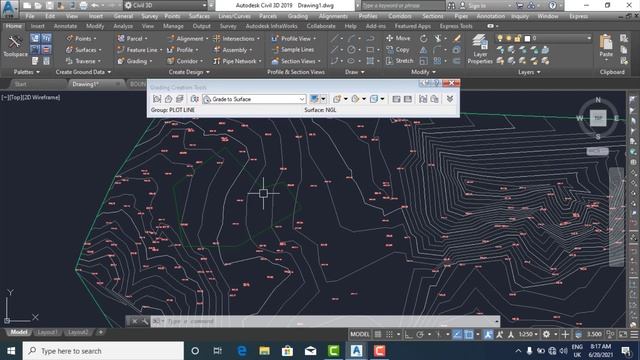Image resolution: width=640 pixels, height=360 pixels.
Task: Click the ViewCube TOP face
Action: click(x=598, y=118)
